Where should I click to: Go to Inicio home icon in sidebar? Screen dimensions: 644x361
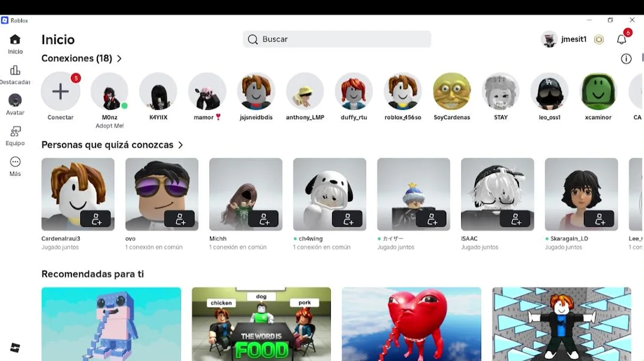tap(15, 40)
